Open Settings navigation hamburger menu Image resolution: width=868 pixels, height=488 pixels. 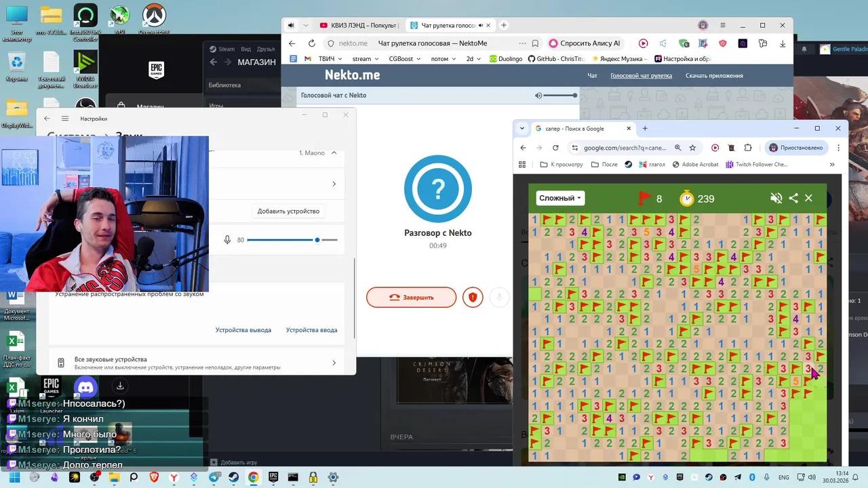(x=65, y=119)
